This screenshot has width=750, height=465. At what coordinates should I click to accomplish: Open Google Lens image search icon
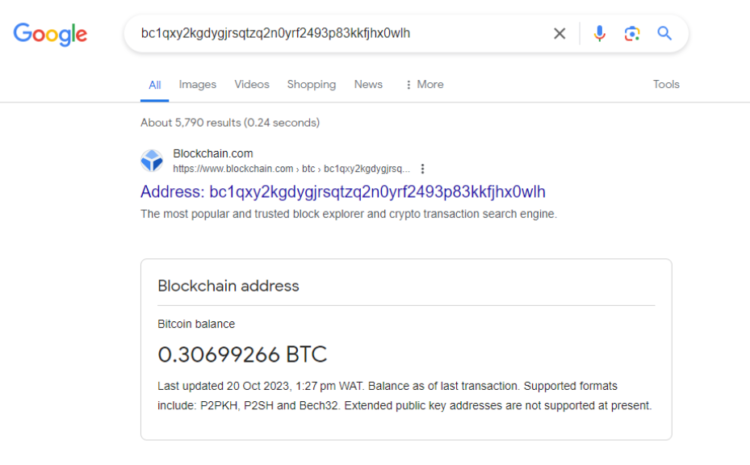tap(631, 33)
